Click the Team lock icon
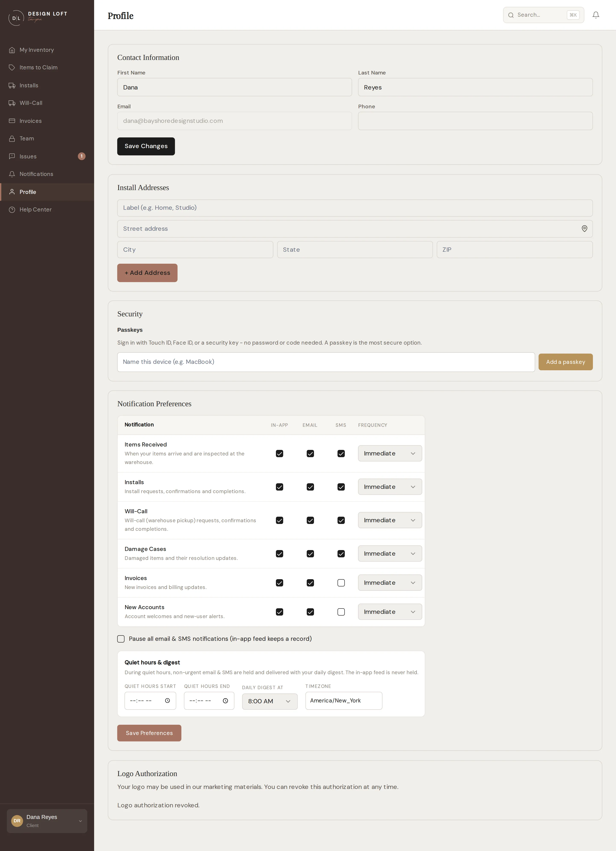Viewport: 616px width, 851px height. (12, 138)
